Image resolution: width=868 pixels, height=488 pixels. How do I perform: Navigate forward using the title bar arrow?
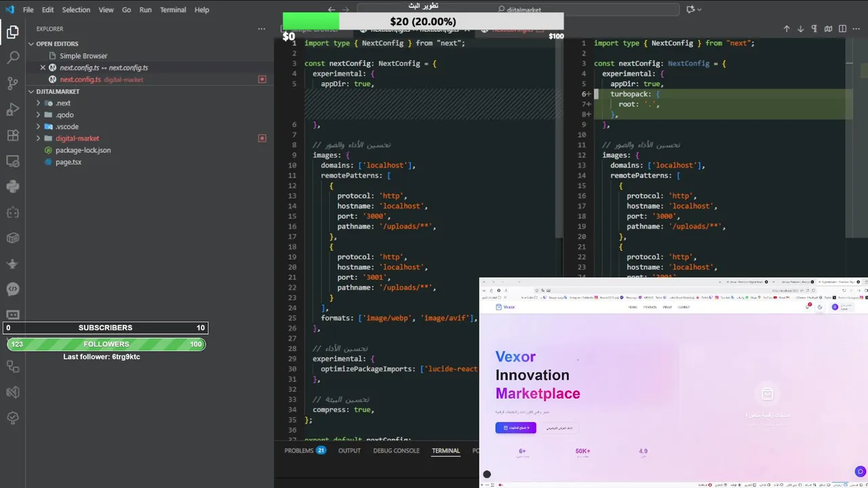point(345,9)
